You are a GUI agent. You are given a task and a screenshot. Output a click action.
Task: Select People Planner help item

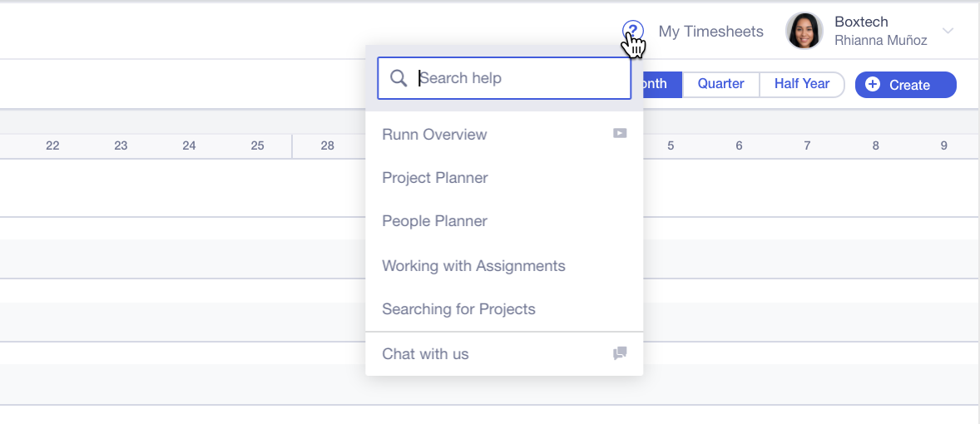pos(434,221)
